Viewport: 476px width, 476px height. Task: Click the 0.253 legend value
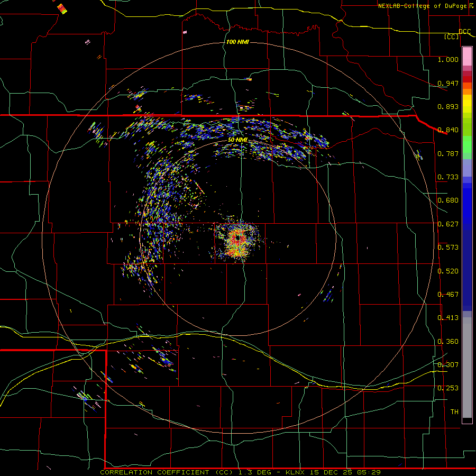[448, 388]
